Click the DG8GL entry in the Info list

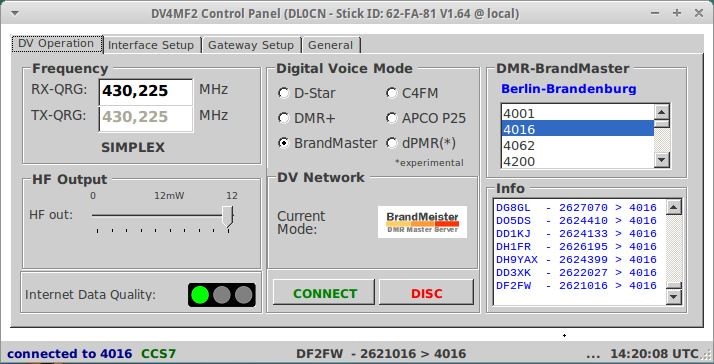[576, 208]
